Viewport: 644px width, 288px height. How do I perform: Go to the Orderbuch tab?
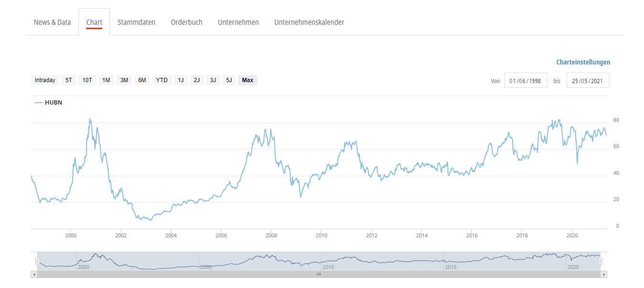click(x=186, y=22)
